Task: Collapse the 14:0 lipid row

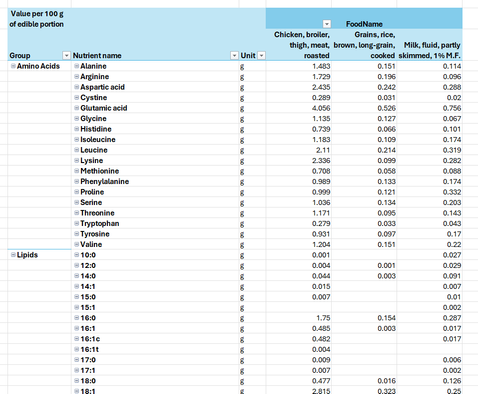Action: point(77,276)
